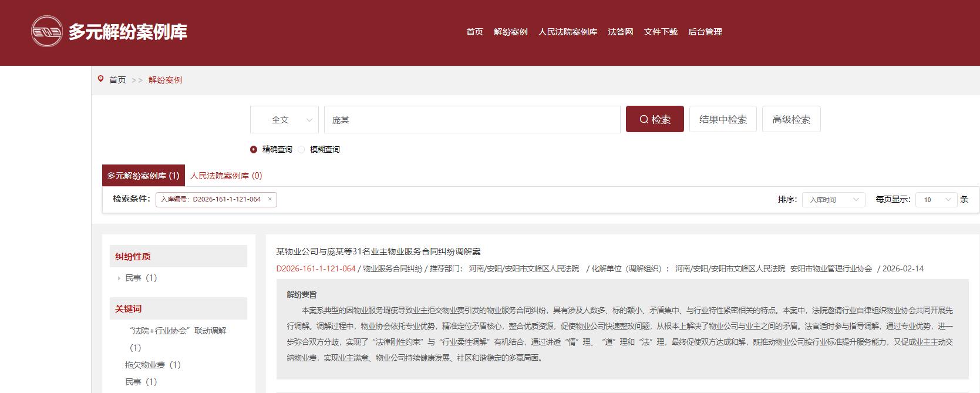Expand the 民事 tree node arrow

119,278
